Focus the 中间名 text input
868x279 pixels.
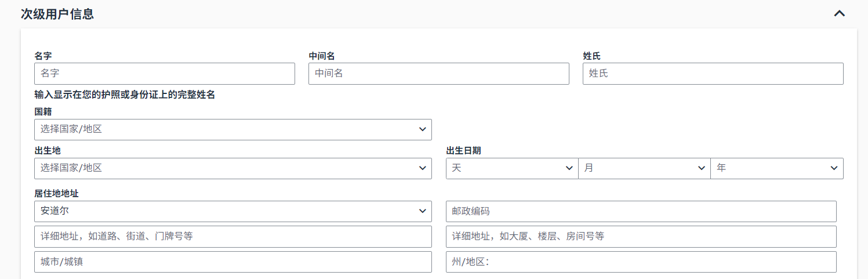(x=439, y=74)
